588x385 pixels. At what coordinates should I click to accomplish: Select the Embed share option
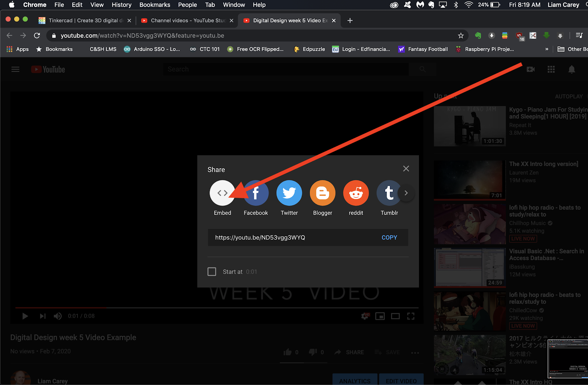222,193
